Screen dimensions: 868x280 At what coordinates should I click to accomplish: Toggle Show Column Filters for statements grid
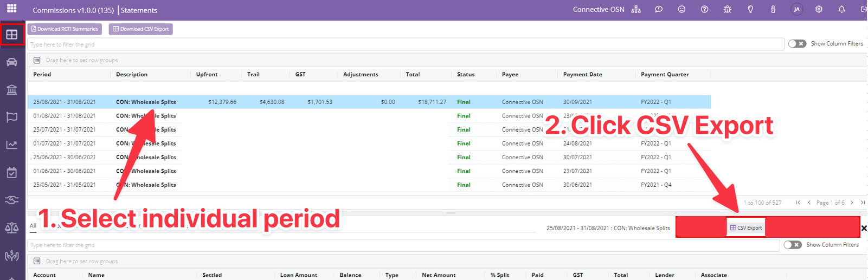coord(797,43)
